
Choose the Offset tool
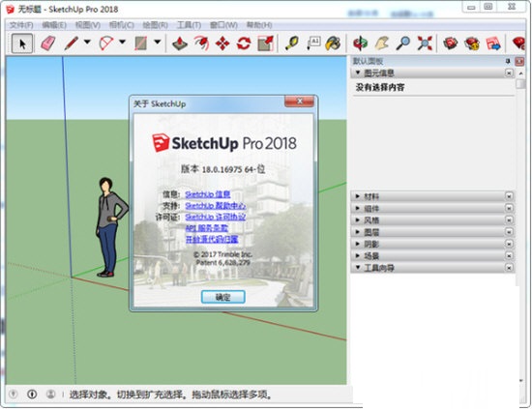201,44
